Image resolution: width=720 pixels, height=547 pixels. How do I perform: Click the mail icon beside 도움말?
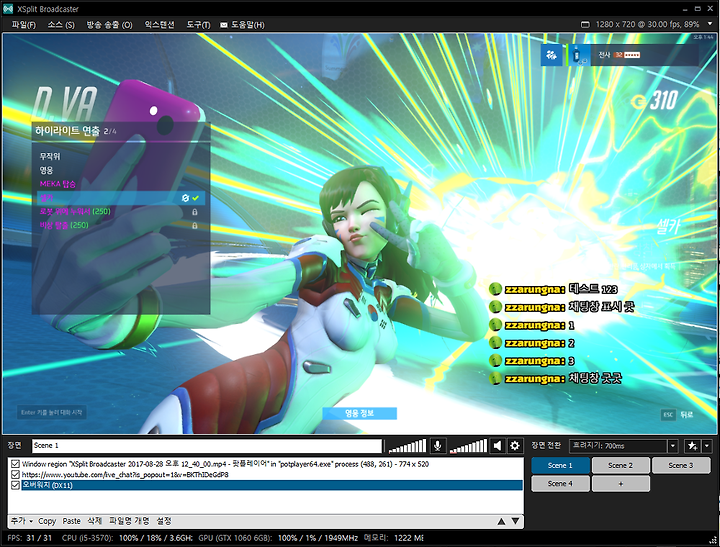224,25
